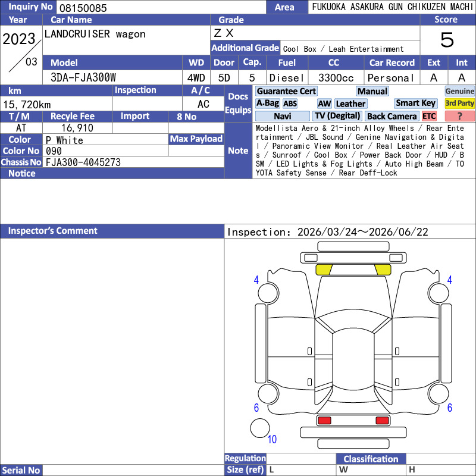Click the red ETC equipment badge

pos(429,116)
